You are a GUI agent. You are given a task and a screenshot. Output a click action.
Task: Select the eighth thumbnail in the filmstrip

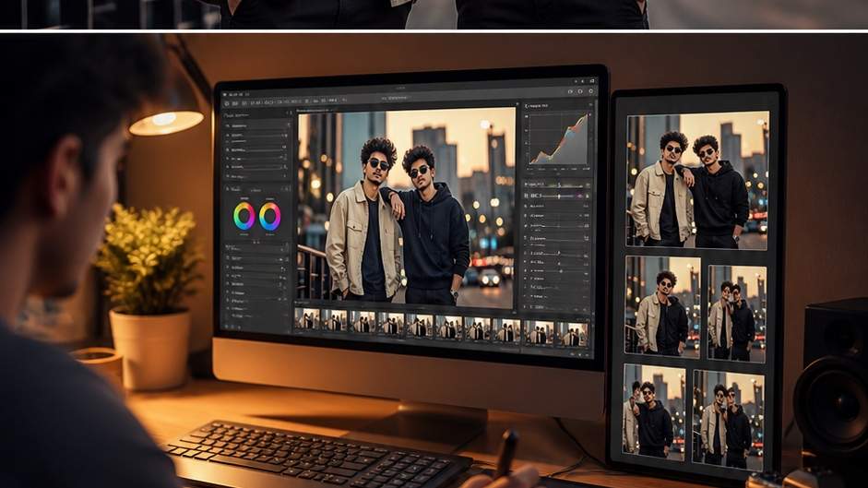(506, 330)
